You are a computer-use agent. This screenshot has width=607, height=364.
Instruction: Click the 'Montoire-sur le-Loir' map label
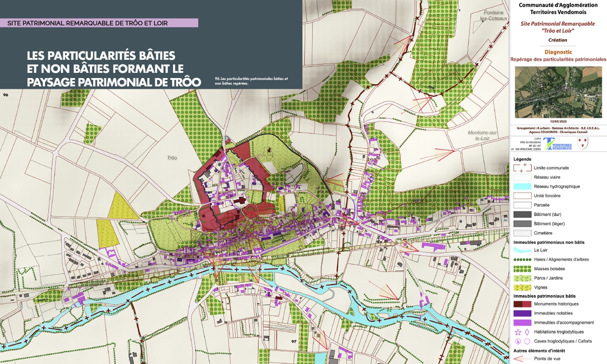click(x=482, y=136)
